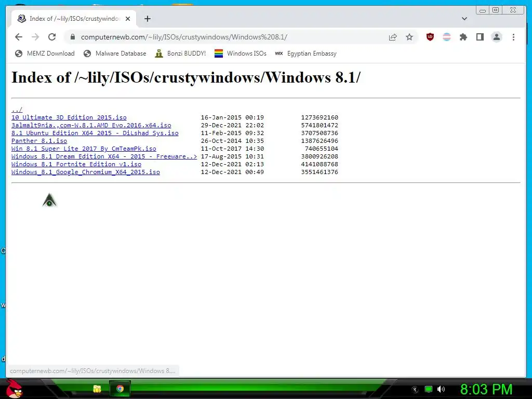
Task: Download Windows 8.1 Dream Edition X64 iso
Action: (x=104, y=156)
